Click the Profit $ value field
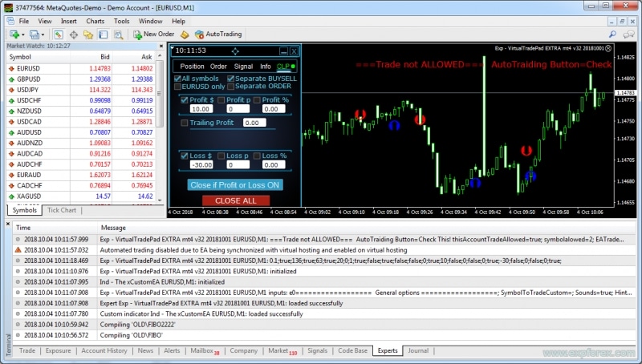The image size is (642, 364). [x=201, y=108]
